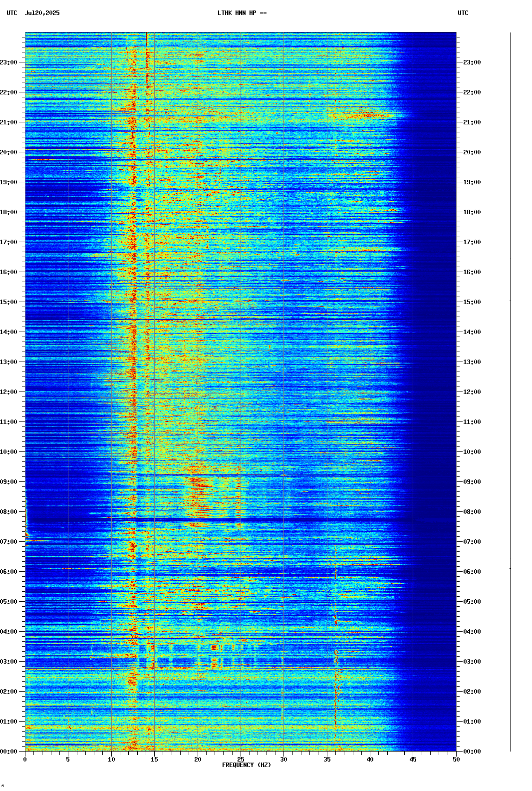Click the 00:00 label on right time axis
The height and width of the screenshot is (791, 532).
[472, 752]
